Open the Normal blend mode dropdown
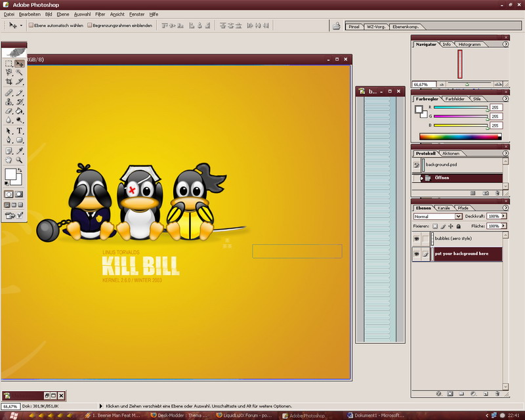525x420 pixels. (458, 217)
